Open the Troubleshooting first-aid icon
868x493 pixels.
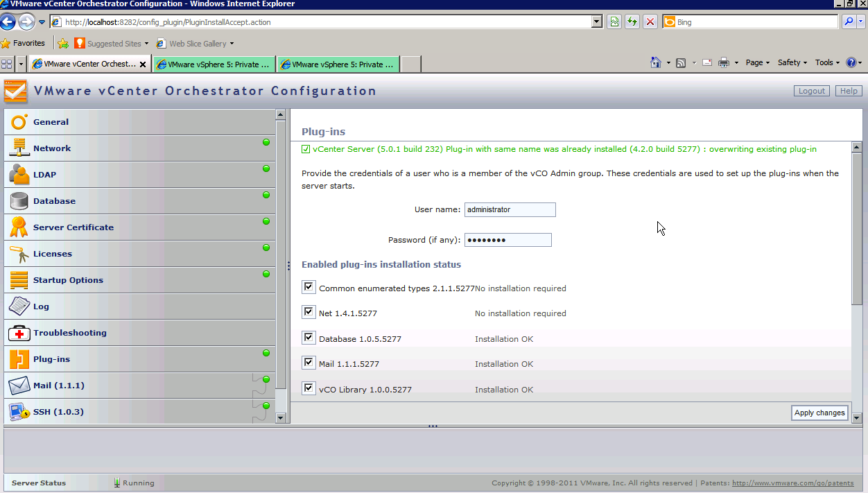19,333
